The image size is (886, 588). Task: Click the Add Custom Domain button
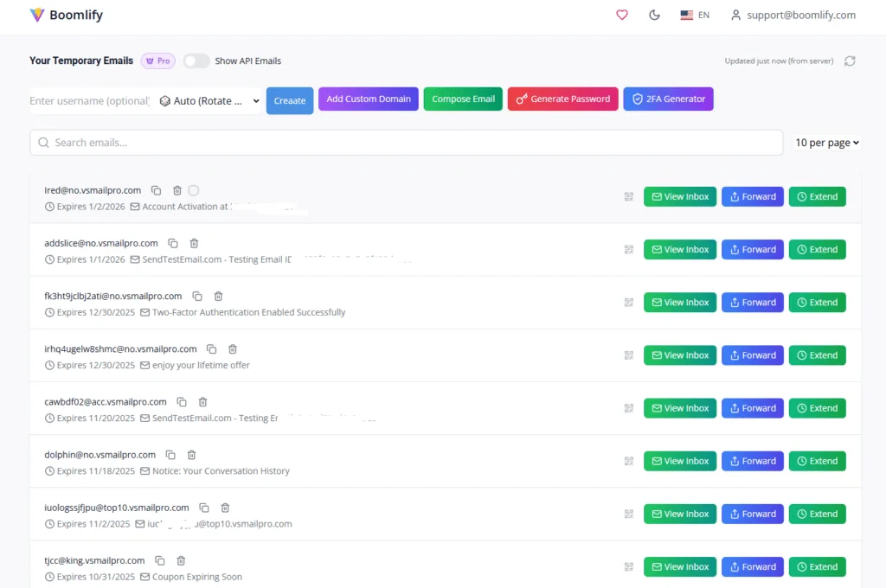tap(369, 99)
